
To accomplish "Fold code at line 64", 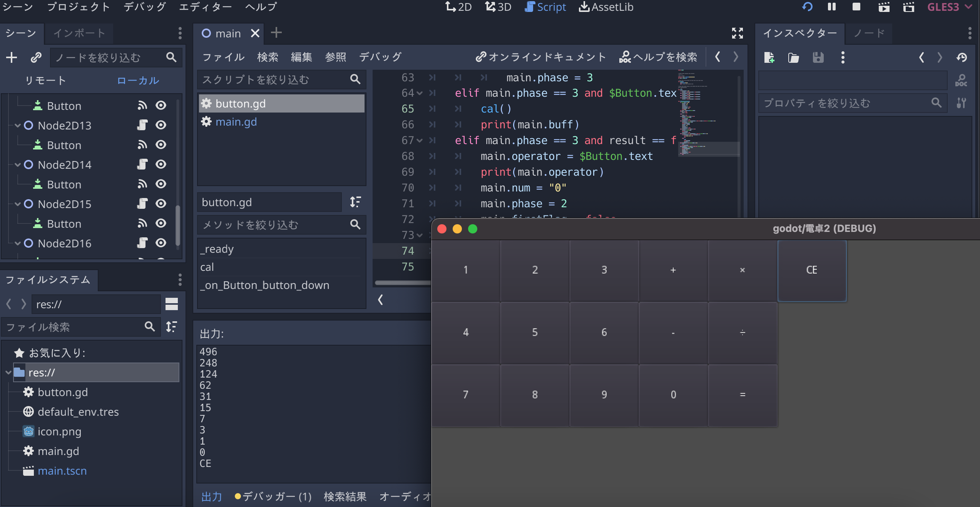I will click(x=420, y=93).
